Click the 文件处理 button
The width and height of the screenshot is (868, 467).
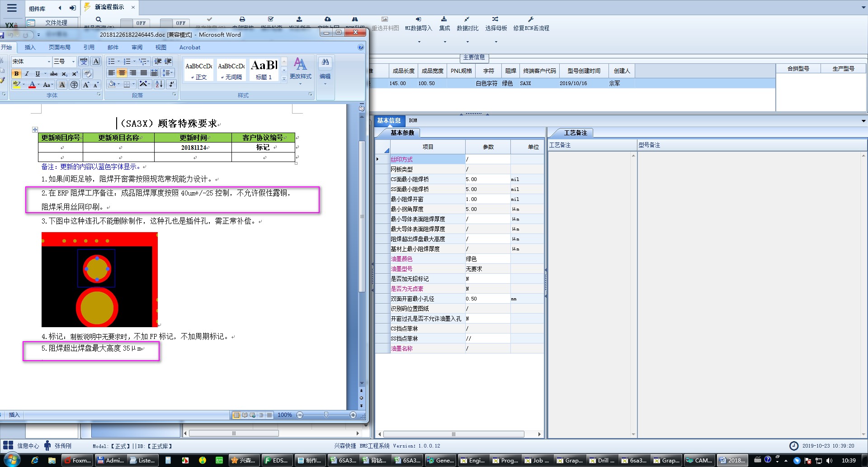(x=51, y=23)
